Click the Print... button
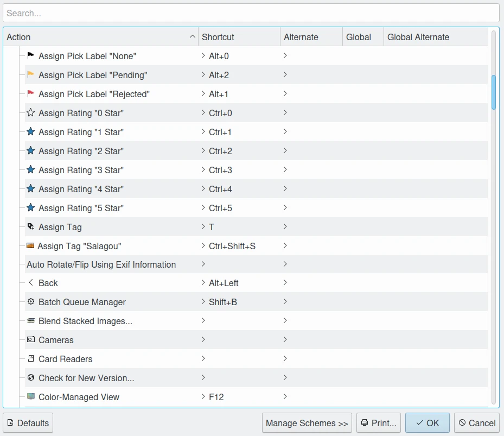Viewport: 504px width, 436px height. coord(379,423)
